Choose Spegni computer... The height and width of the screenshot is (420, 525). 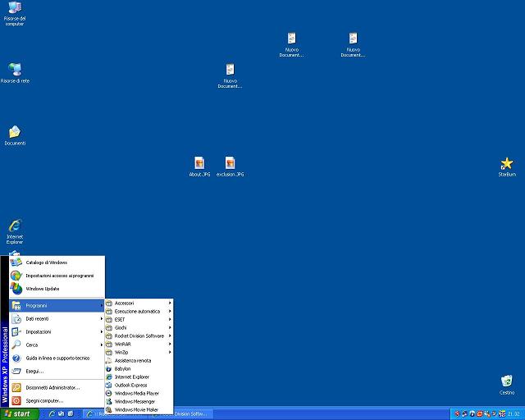tap(57, 400)
